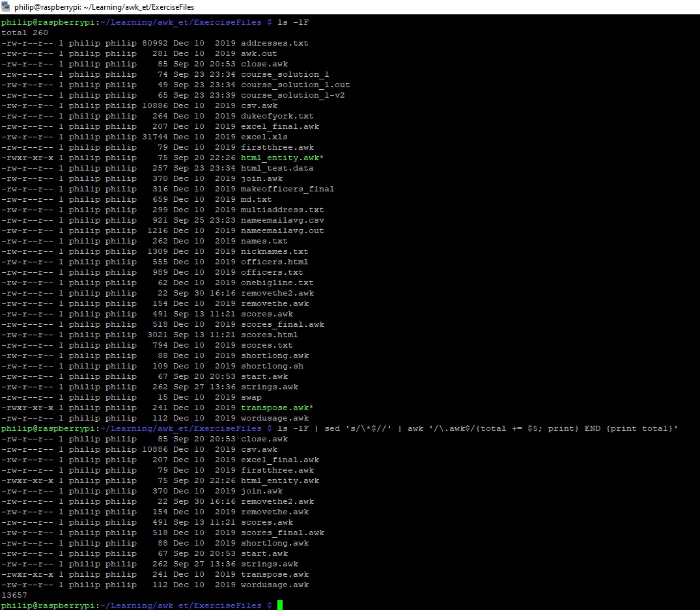
Task: Click the green transpose.awk* executable name
Action: point(277,408)
